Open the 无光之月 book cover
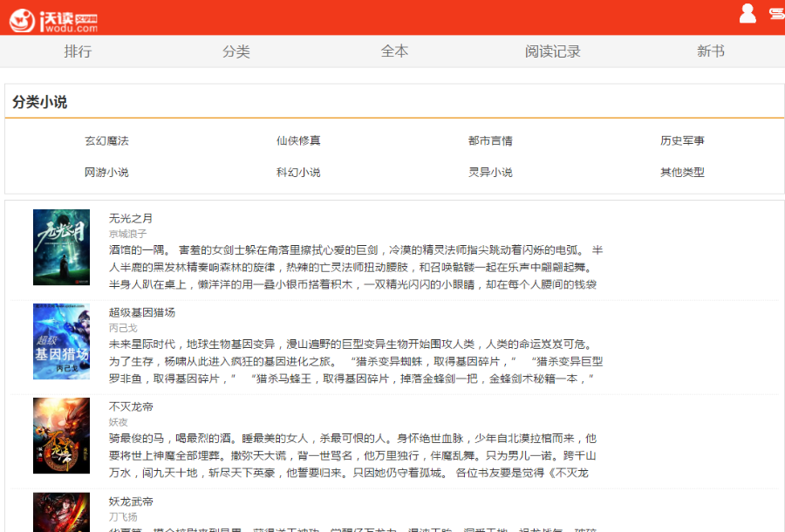Image resolution: width=785 pixels, height=532 pixels. 62,247
